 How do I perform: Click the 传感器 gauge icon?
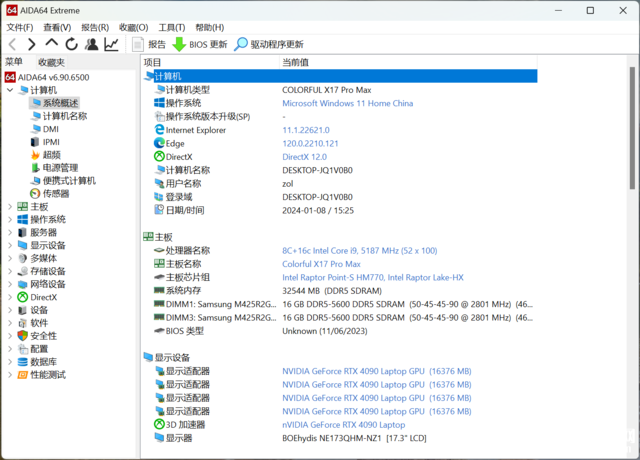35,193
